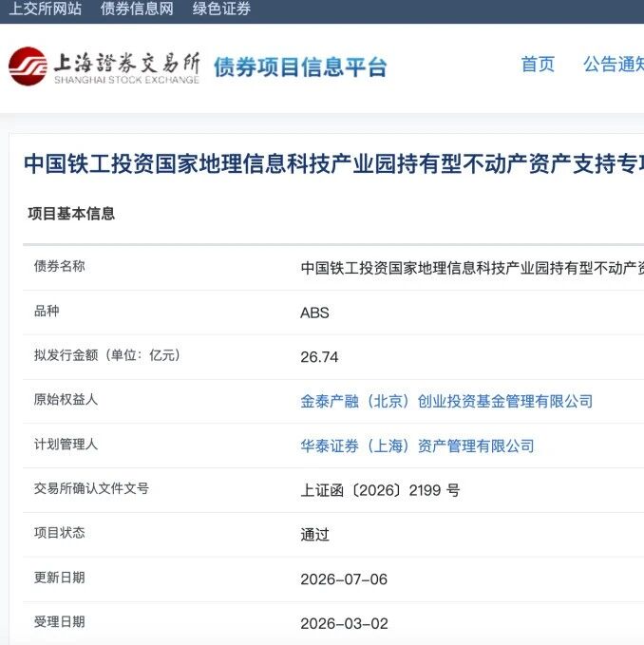Click the Shanghai Stock Exchange red logo
The width and height of the screenshot is (644, 645).
point(28,66)
